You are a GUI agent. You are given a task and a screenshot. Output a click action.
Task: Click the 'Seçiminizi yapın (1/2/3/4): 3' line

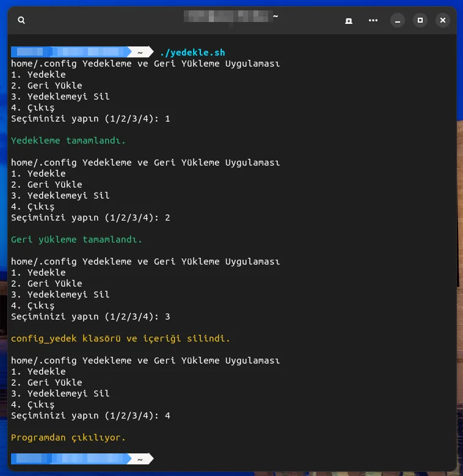[x=90, y=317]
